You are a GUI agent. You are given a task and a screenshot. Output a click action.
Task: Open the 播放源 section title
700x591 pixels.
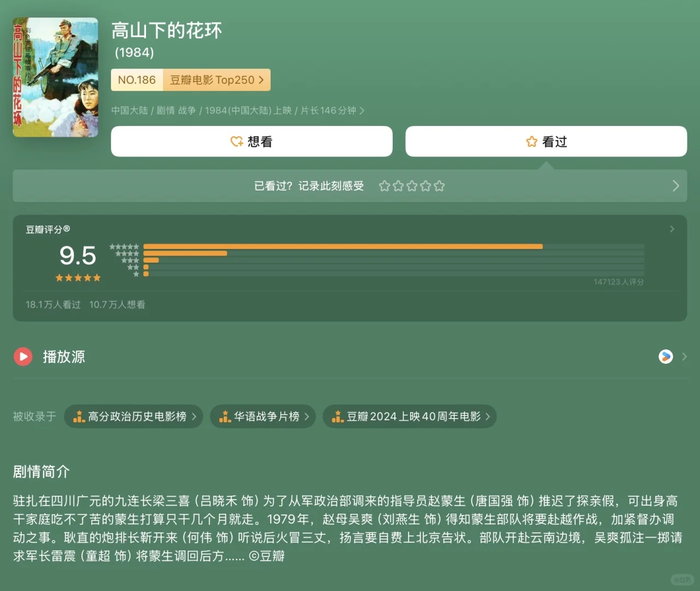point(64,357)
